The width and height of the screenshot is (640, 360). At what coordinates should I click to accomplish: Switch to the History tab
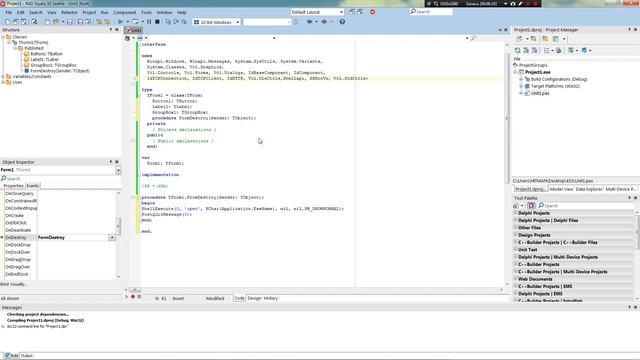[271, 298]
